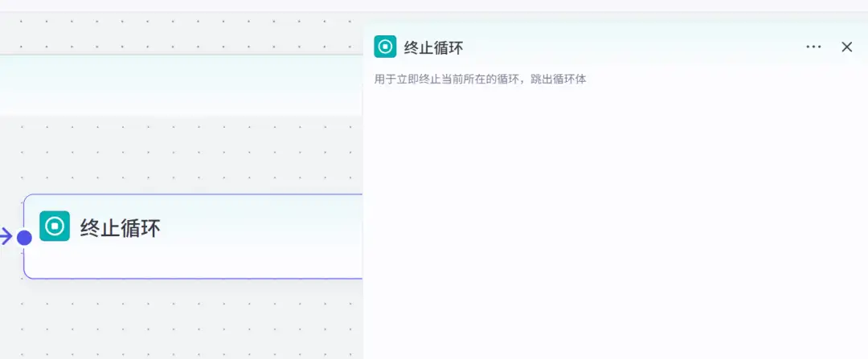Viewport: 868px width, 359px height.
Task: Click the node's purple input connection port
Action: (x=24, y=237)
